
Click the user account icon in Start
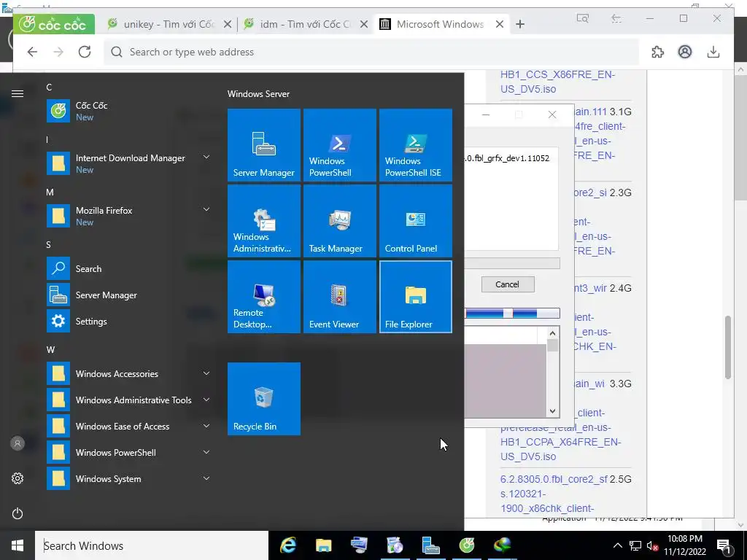click(x=18, y=443)
